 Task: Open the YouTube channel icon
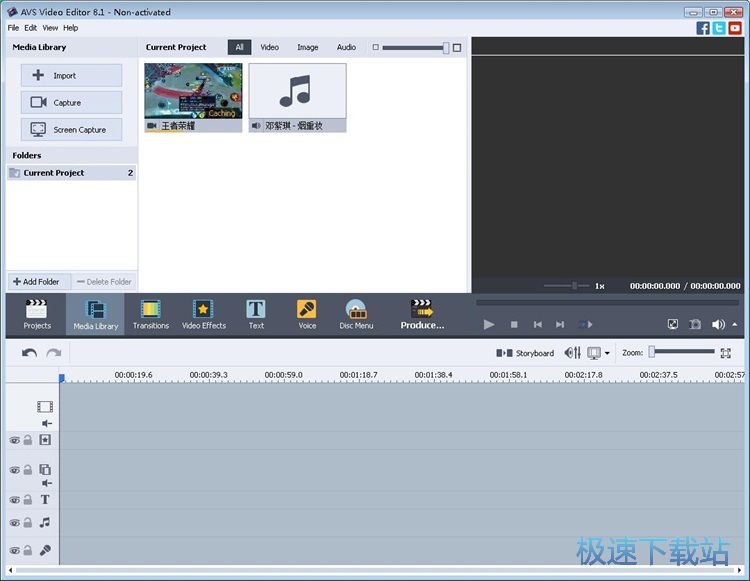pyautogui.click(x=735, y=28)
